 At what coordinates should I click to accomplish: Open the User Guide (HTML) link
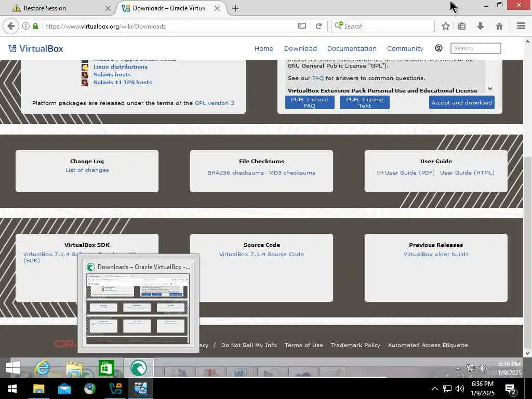pyautogui.click(x=467, y=172)
